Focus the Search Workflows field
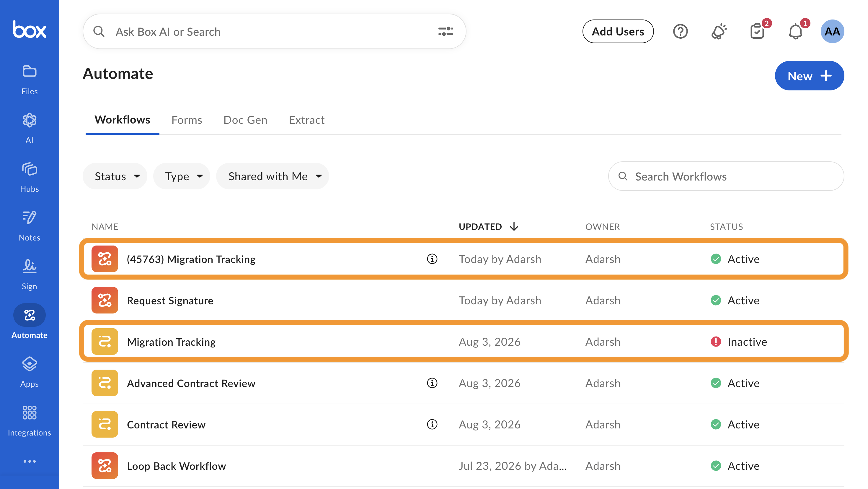Image resolution: width=868 pixels, height=489 pixels. [726, 176]
